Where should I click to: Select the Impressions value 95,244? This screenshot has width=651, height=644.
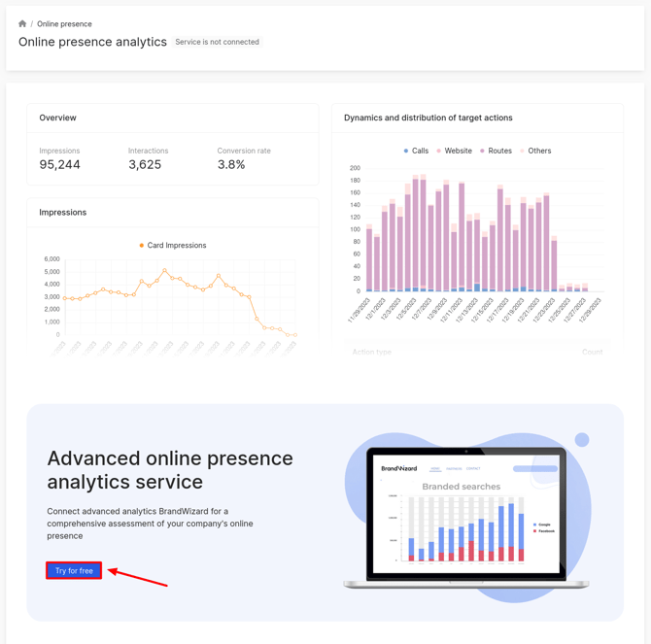click(60, 165)
